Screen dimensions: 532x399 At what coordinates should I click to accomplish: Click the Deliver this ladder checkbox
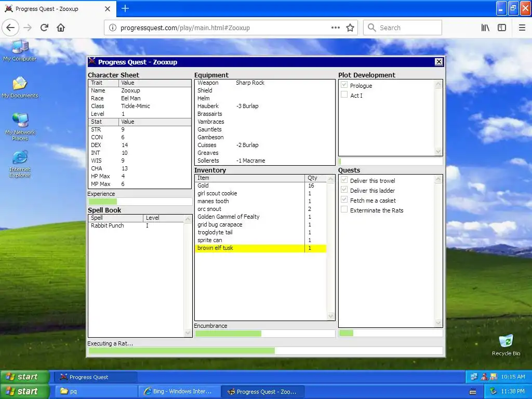344,190
